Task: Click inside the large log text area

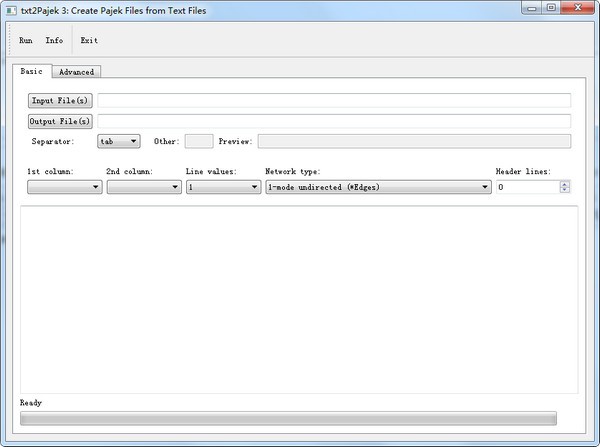Action: 299,300
